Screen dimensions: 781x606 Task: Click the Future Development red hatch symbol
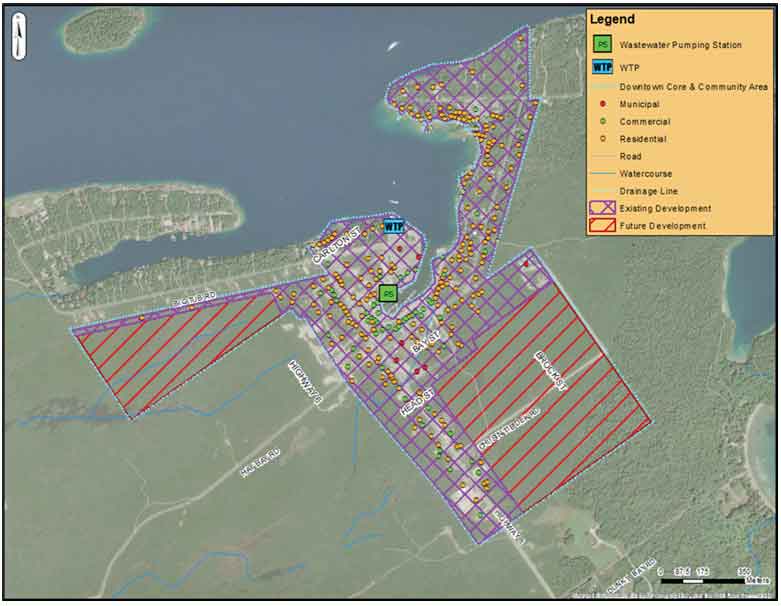pos(602,226)
